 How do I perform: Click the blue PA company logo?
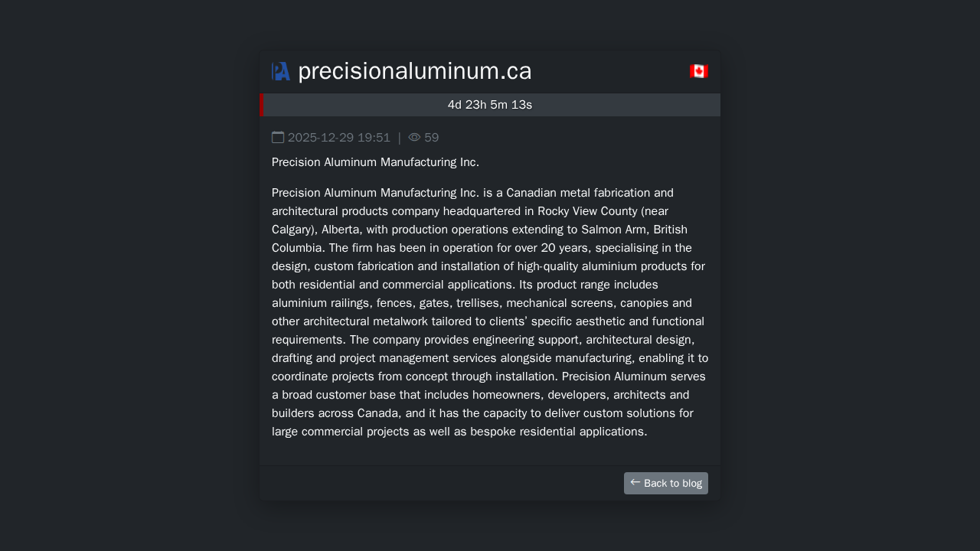(281, 71)
